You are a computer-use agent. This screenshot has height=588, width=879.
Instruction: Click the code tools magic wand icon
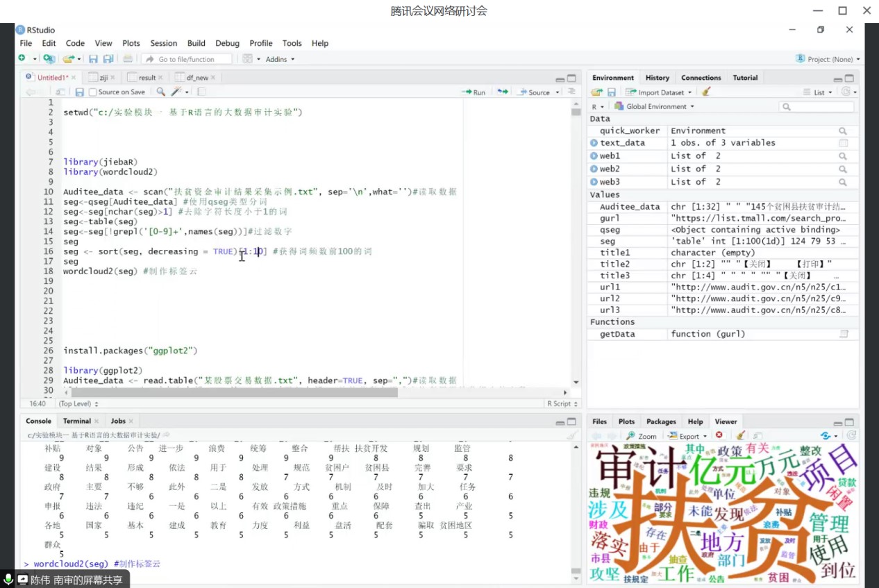coord(177,92)
